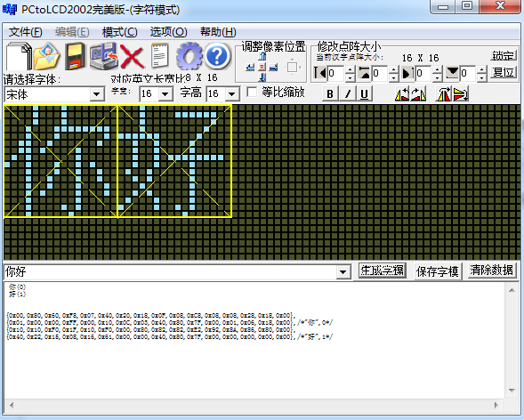Click the new blank document icon

pos(19,56)
